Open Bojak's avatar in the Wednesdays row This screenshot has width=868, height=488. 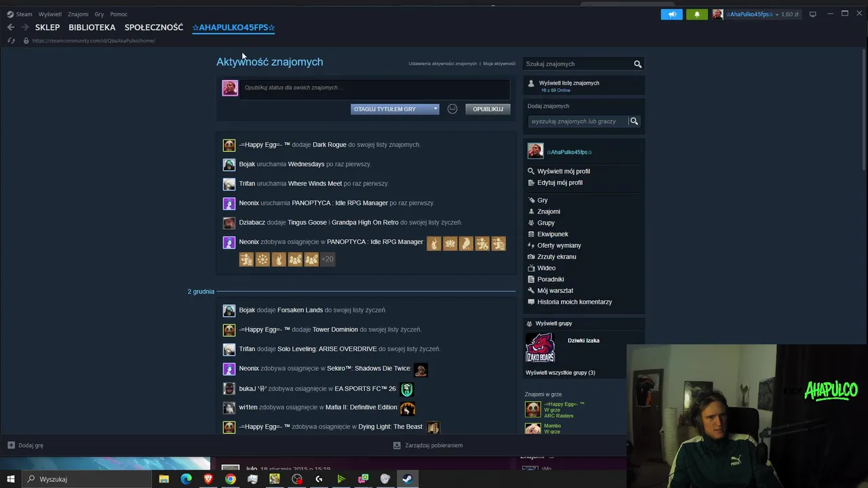pos(229,164)
